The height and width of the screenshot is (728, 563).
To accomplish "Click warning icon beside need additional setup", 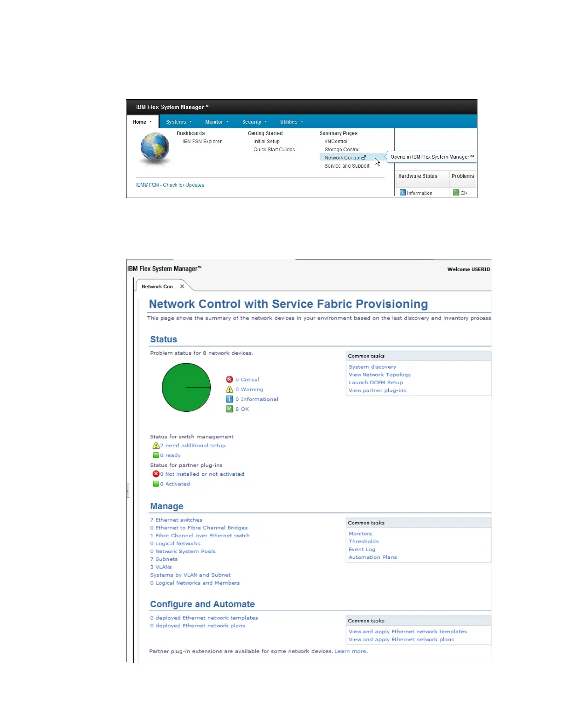I will point(156,445).
